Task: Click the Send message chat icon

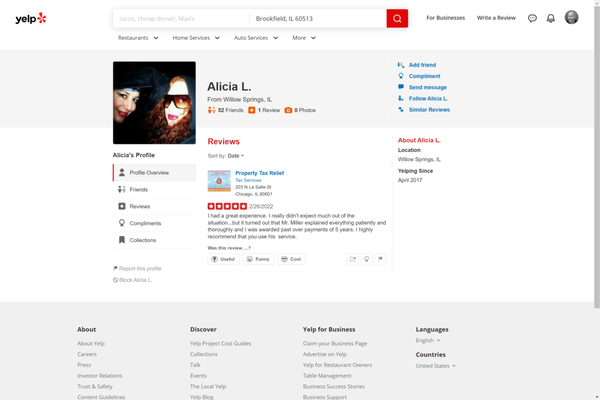Action: pos(401,87)
